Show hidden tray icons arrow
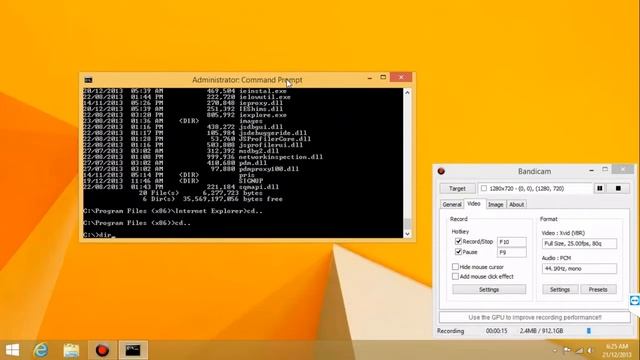The height and width of the screenshot is (360, 640). coord(554,350)
